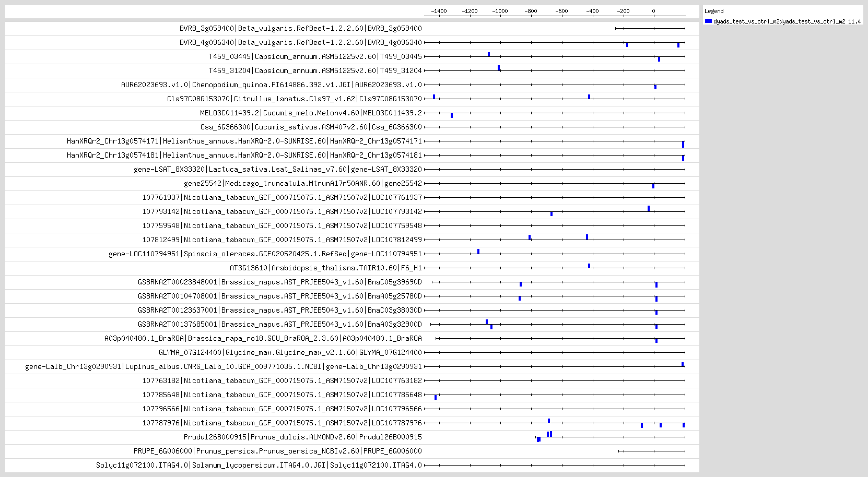Select the gene25542 Medicago_truncatula row label
The height and width of the screenshot is (477, 868).
pos(303,183)
